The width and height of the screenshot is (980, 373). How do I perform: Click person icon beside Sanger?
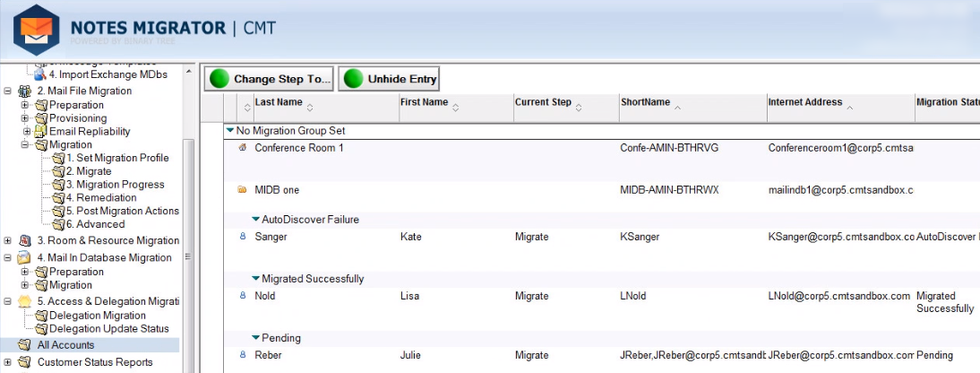(243, 238)
